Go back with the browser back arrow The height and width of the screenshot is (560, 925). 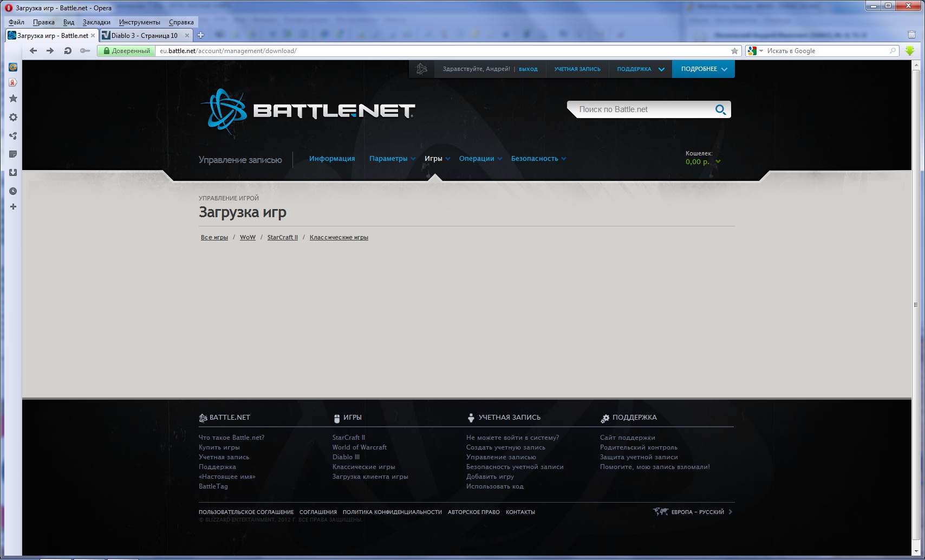click(34, 51)
